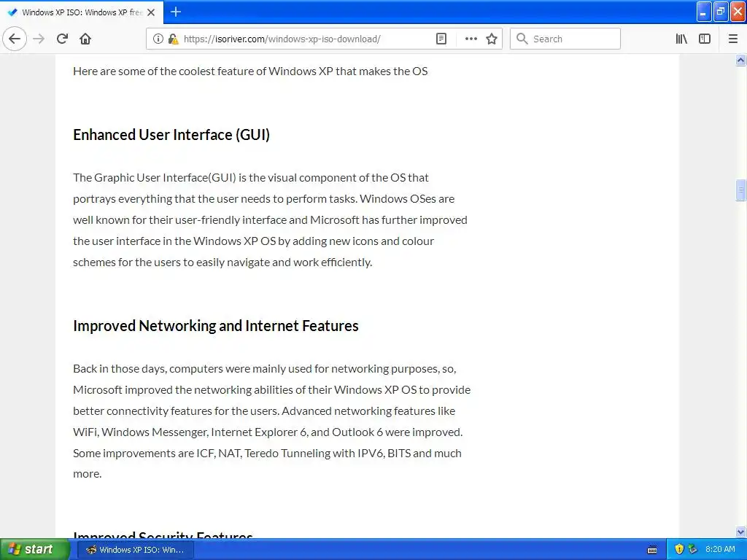Click the forward navigation arrow

pos(39,39)
